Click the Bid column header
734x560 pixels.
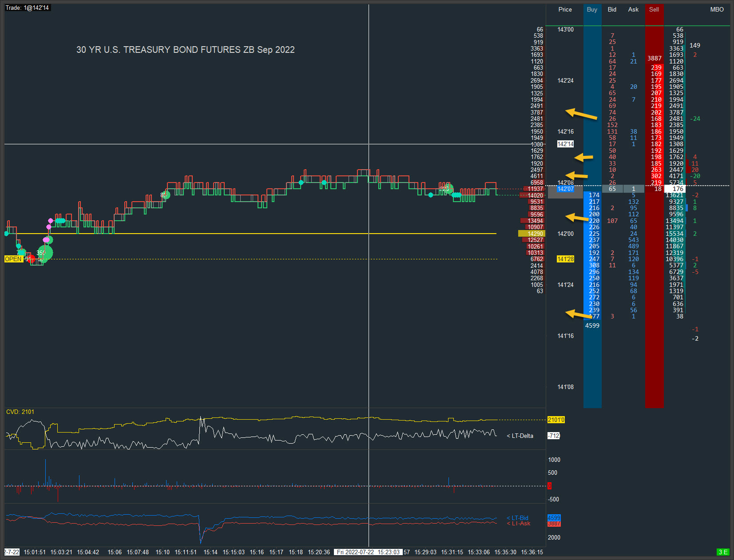coord(612,9)
